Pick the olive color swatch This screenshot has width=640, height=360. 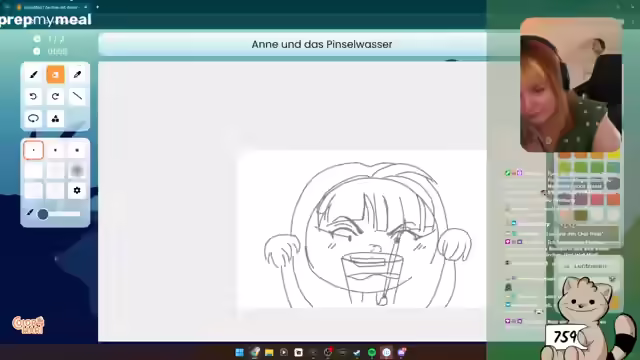tap(581, 215)
